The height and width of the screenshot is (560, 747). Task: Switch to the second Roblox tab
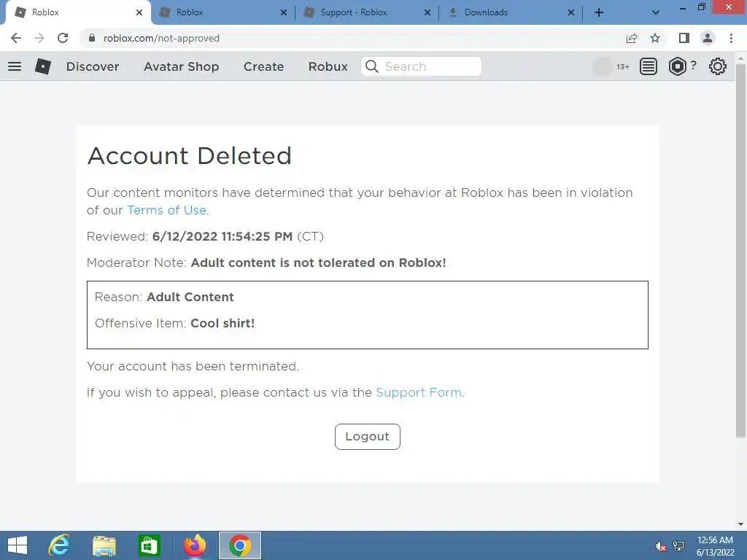(x=222, y=12)
